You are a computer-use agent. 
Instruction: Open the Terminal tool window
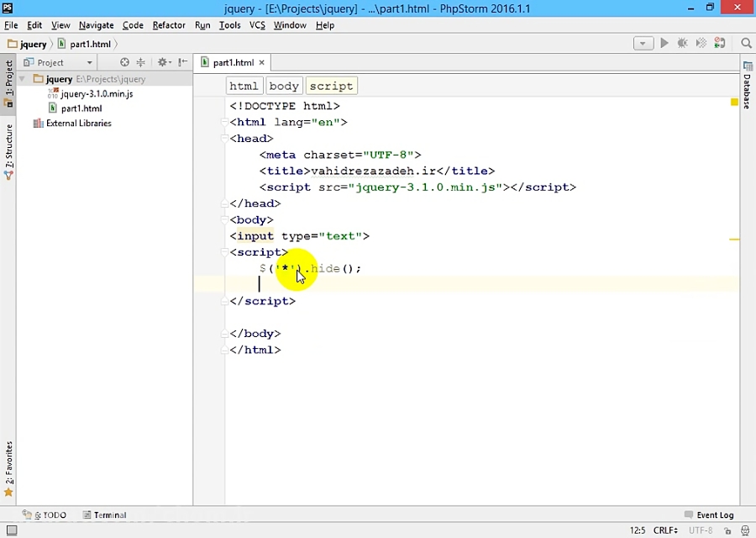[105, 514]
